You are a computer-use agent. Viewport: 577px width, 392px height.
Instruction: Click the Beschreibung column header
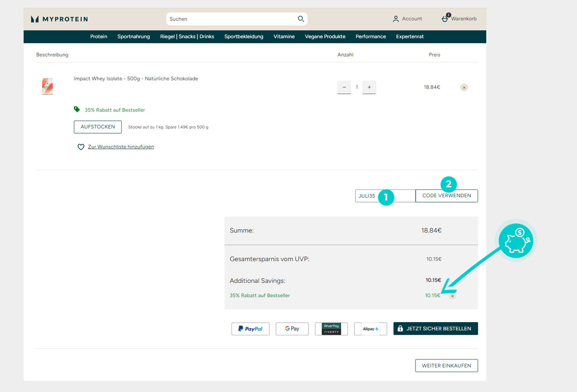tap(52, 55)
